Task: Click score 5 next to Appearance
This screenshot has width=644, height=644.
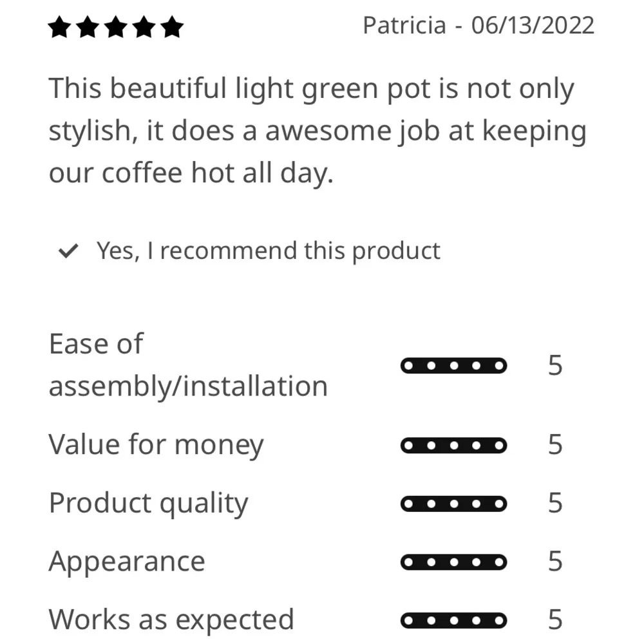Action: pos(555,562)
